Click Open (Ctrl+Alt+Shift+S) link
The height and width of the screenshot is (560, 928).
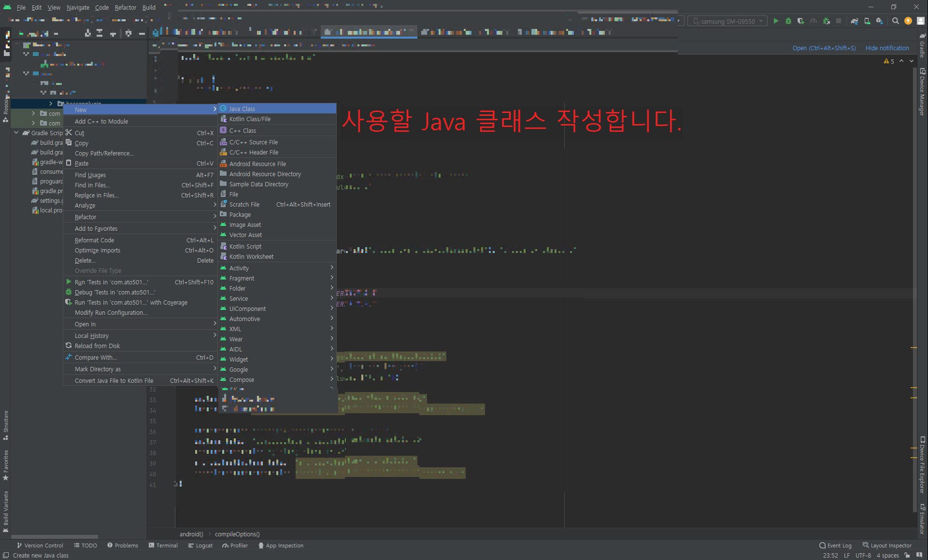(x=824, y=48)
